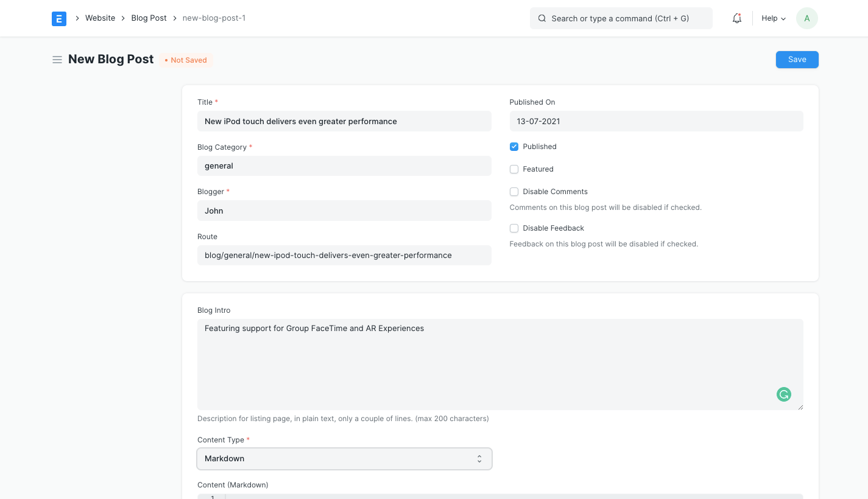The height and width of the screenshot is (499, 868).
Task: Go to Website in the breadcrumb
Action: [x=100, y=18]
